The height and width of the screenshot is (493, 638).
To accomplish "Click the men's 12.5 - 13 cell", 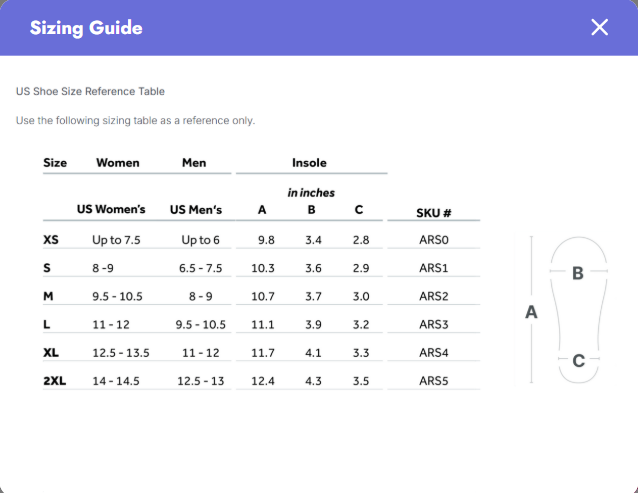I will point(201,381).
